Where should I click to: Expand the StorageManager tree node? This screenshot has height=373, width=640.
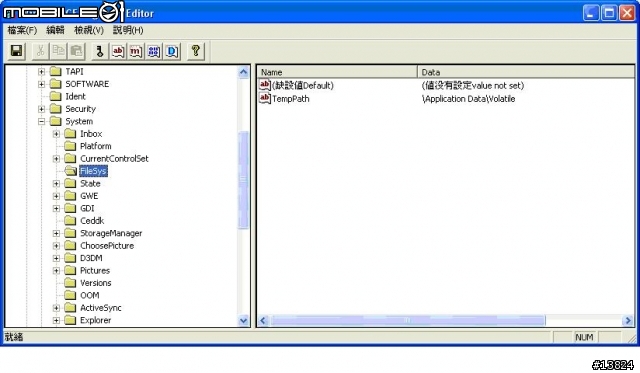pyautogui.click(x=56, y=233)
